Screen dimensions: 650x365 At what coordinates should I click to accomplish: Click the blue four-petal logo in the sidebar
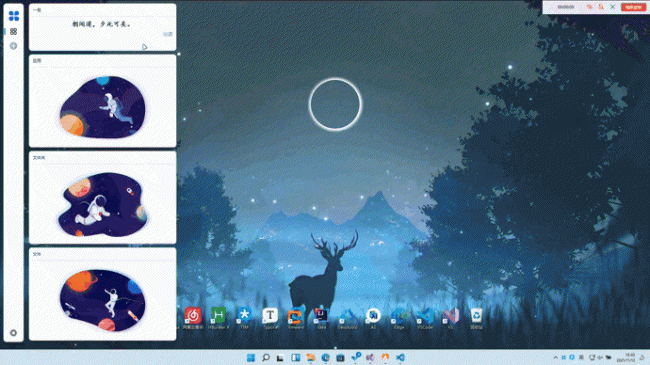(x=14, y=16)
